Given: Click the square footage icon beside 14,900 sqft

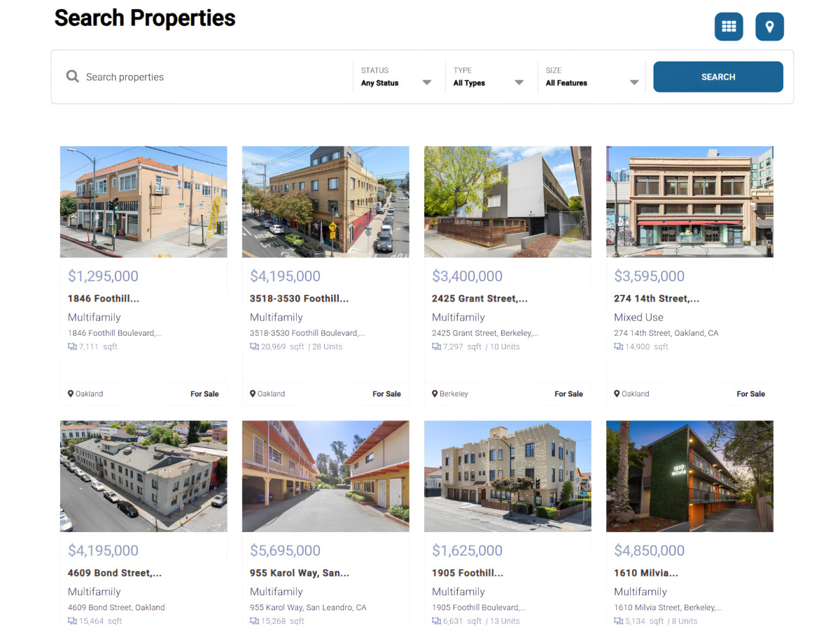Looking at the screenshot, I should coord(618,346).
